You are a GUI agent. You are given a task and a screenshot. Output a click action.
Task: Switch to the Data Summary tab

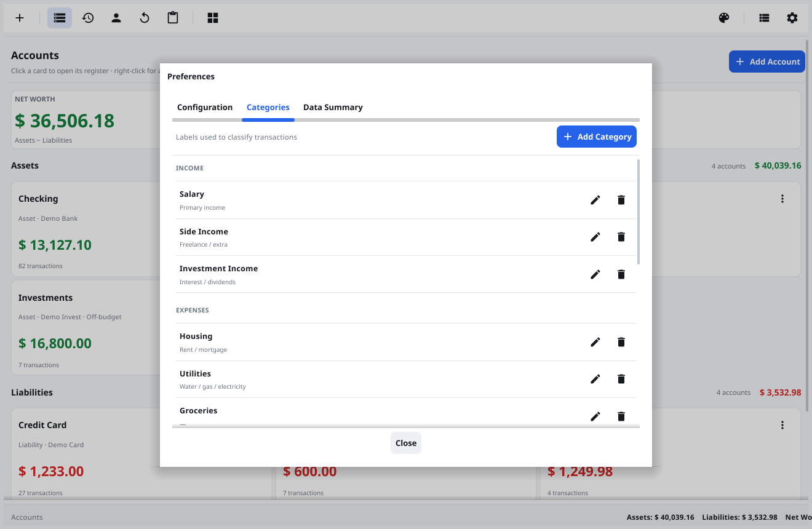(333, 107)
